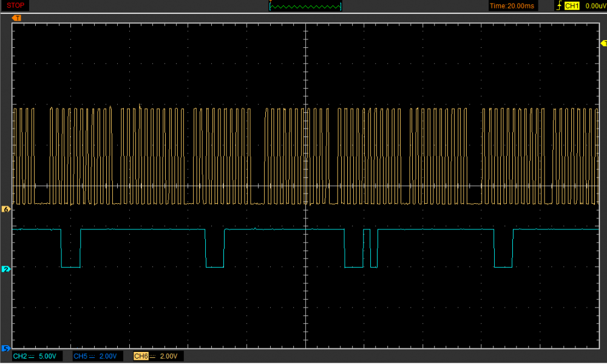Toggle the CH5 channel label
This screenshot has height=364, width=607.
tap(80, 356)
